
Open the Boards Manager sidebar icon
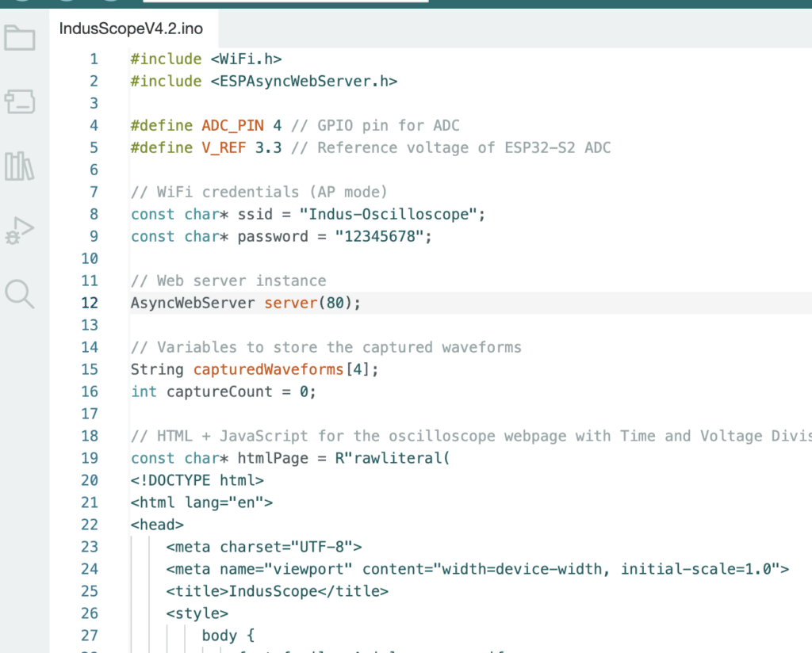[20, 101]
